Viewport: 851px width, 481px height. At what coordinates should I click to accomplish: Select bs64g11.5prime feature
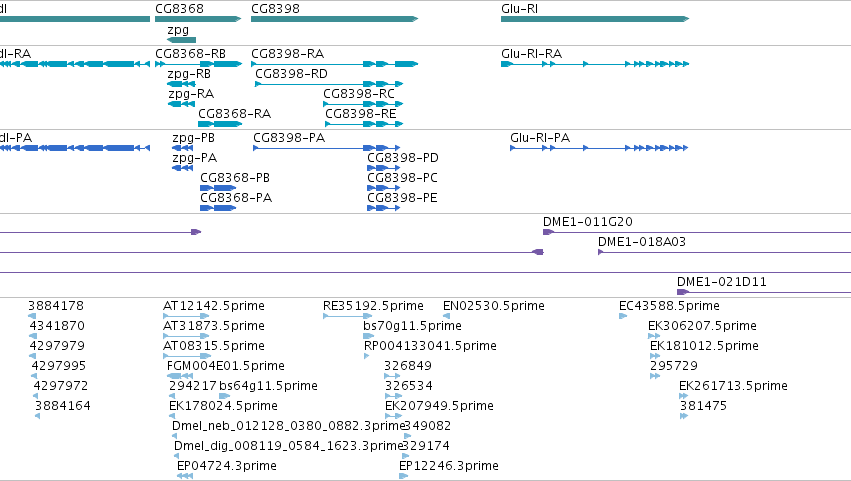[224, 396]
